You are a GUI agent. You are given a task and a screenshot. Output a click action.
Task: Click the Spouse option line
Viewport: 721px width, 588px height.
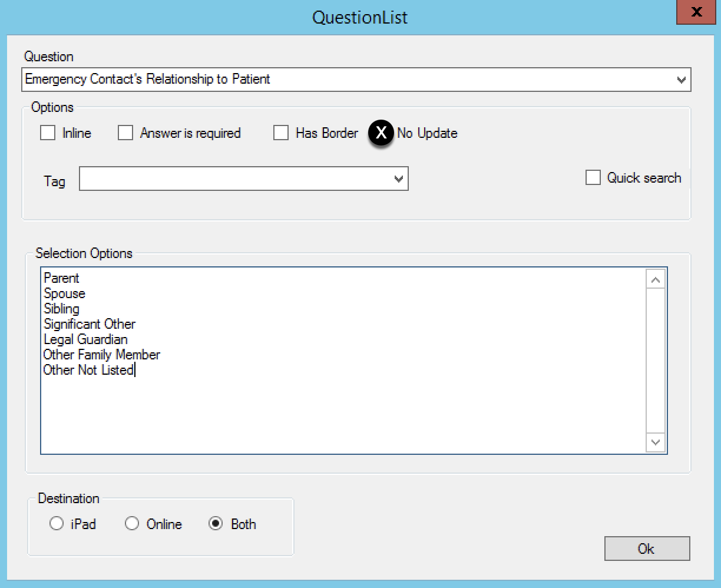64,293
